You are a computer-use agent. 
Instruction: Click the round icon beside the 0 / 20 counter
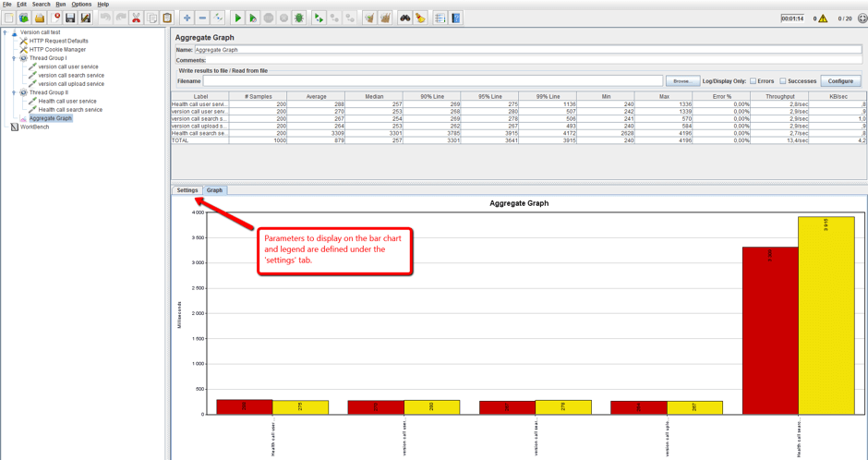pos(862,18)
